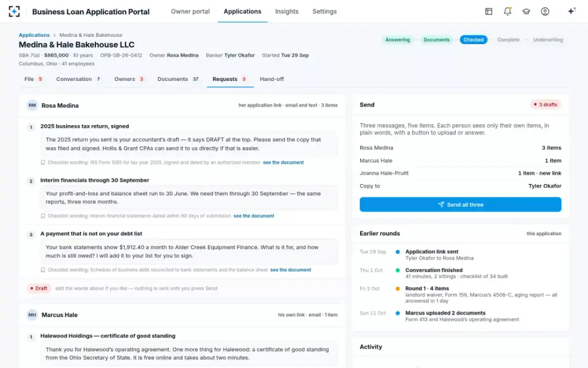
Task: Open the graduation cap help icon
Action: [x=526, y=11]
